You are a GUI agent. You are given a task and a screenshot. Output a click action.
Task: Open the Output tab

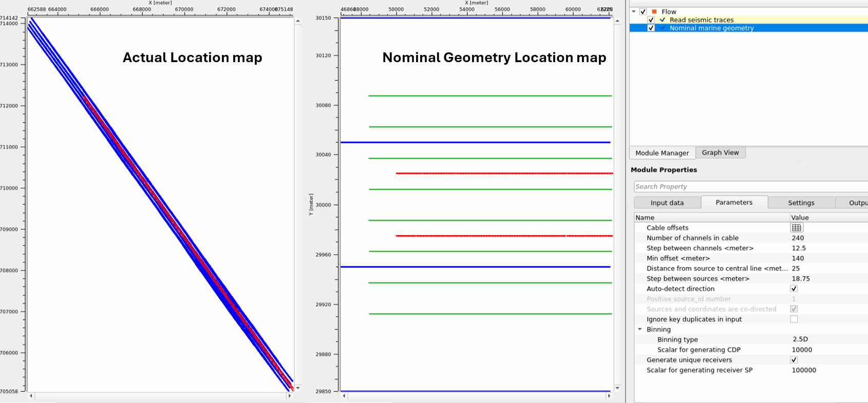(853, 203)
